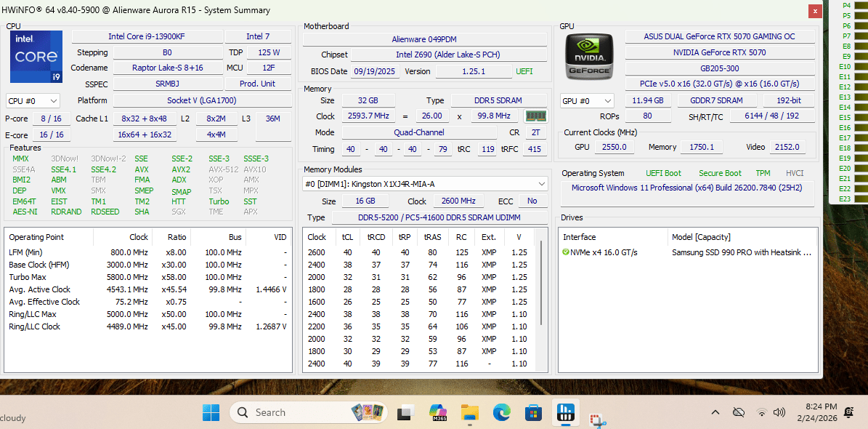Close the System Summary window
This screenshot has width=868, height=429.
click(x=815, y=10)
